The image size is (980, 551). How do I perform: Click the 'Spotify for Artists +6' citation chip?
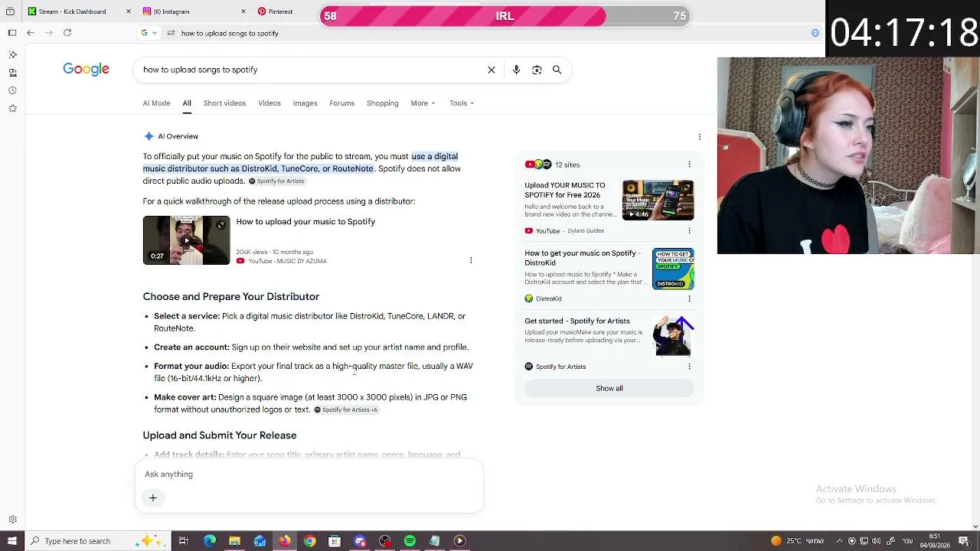coord(346,410)
